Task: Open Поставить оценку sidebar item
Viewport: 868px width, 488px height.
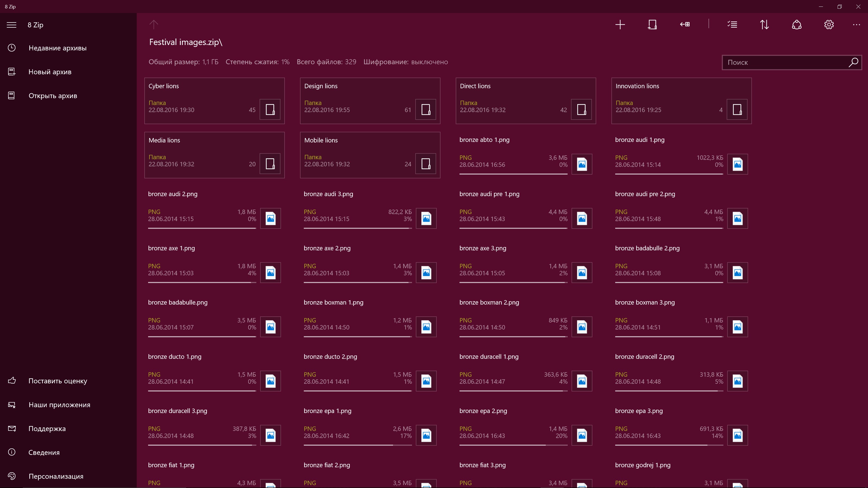Action: coord(68,381)
